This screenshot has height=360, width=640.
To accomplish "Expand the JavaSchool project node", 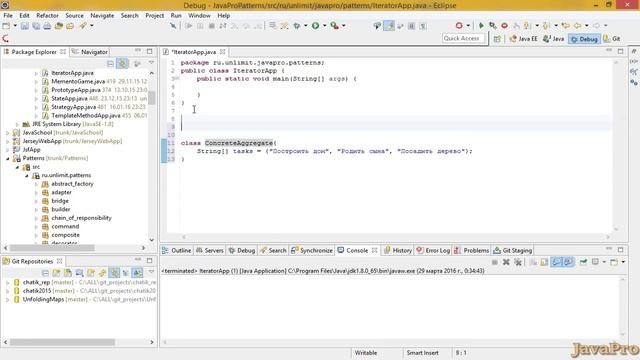I will (x=7, y=133).
